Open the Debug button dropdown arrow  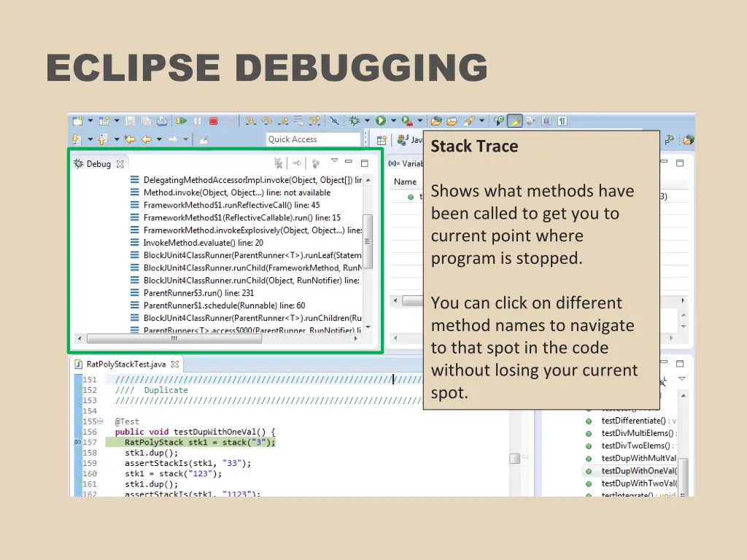click(367, 121)
